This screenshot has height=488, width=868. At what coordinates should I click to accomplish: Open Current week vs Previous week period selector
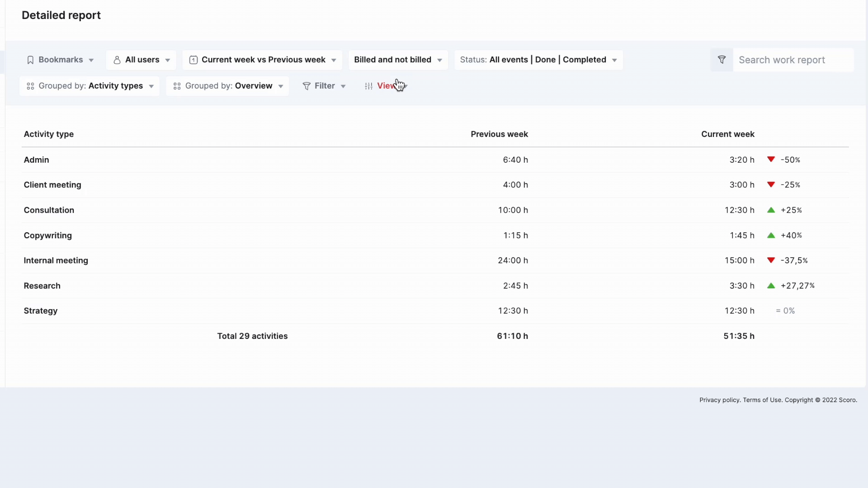click(262, 60)
